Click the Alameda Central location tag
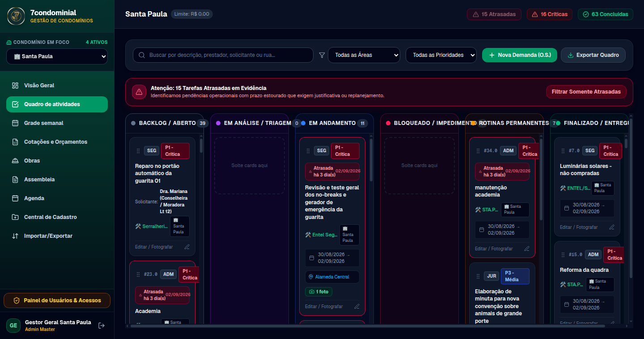The height and width of the screenshot is (339, 644). click(332, 277)
